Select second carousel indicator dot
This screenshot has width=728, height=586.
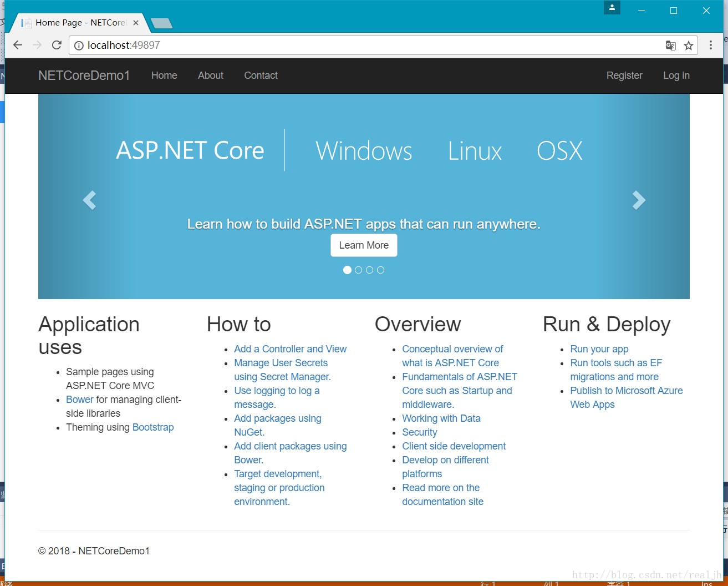point(358,270)
